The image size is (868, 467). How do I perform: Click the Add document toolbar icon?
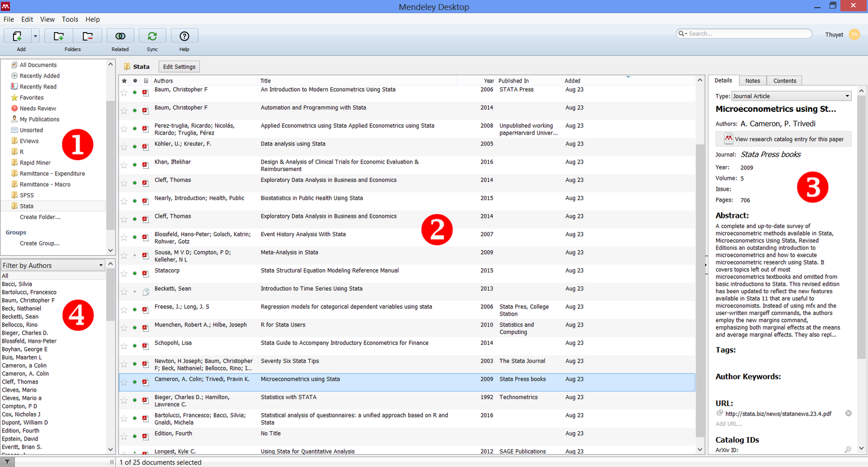tap(17, 36)
